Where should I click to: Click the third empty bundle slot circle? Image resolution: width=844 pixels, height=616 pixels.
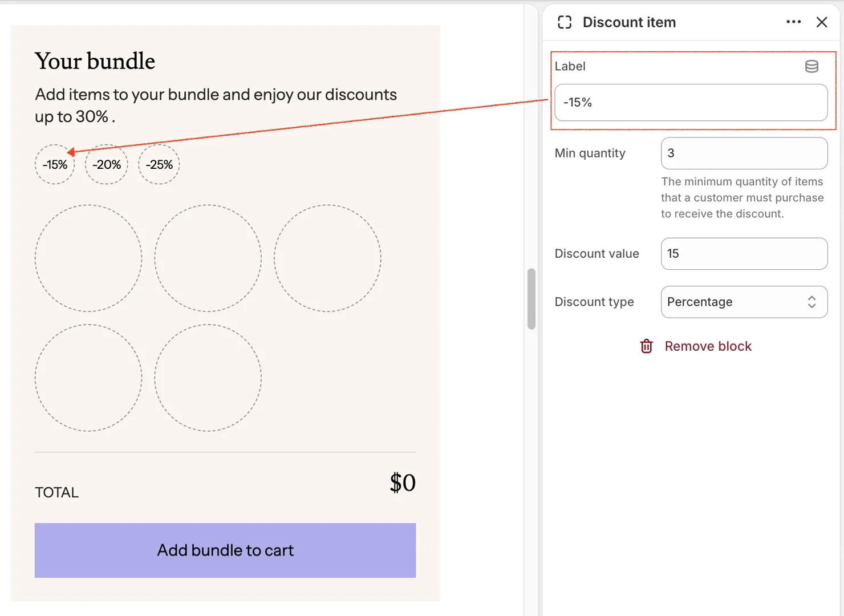tap(327, 258)
